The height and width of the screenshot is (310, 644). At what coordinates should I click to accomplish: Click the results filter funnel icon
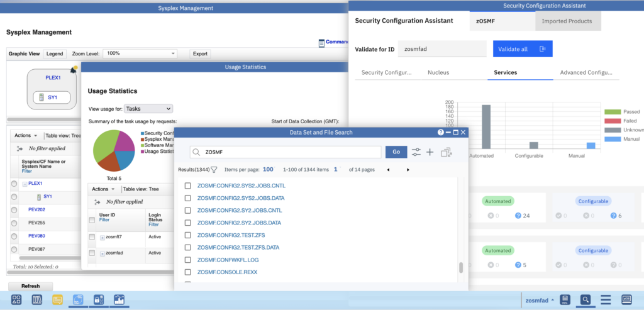point(214,170)
